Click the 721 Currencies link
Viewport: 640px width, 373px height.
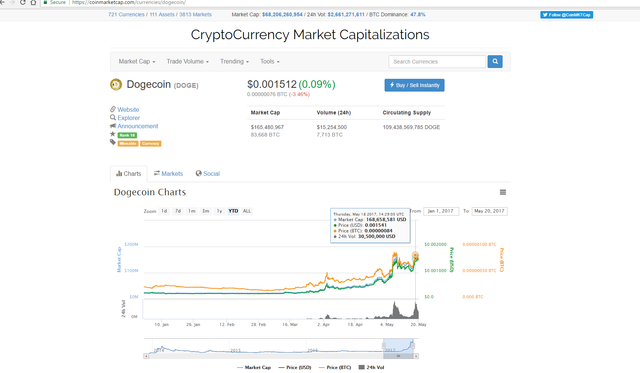(126, 15)
